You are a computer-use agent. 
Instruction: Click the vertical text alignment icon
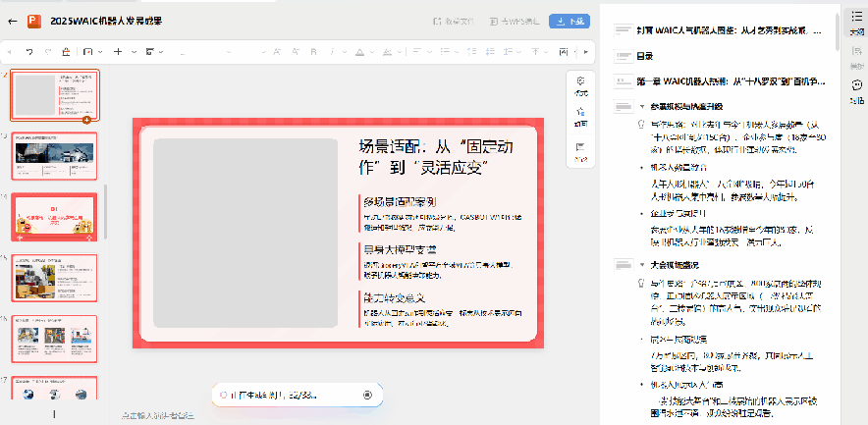point(535,52)
